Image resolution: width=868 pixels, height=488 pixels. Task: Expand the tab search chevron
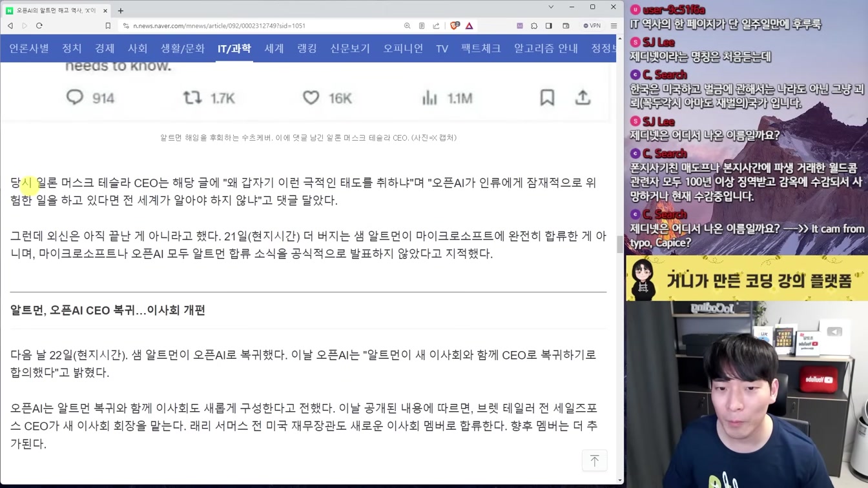[x=551, y=7]
